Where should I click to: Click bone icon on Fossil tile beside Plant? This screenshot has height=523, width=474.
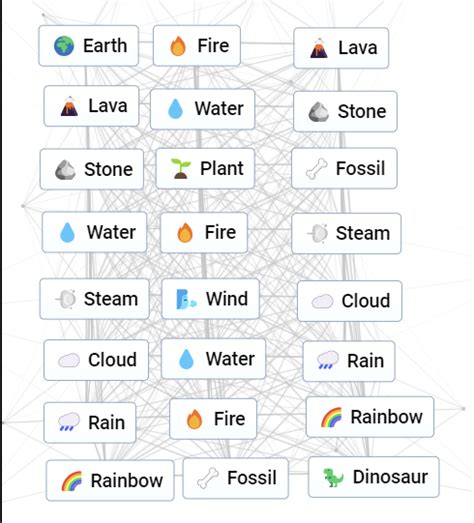coord(316,169)
